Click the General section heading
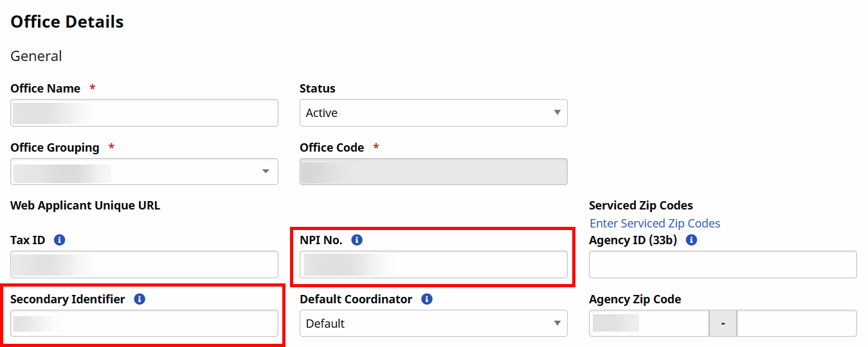Screen dimensions: 868x347 36,56
